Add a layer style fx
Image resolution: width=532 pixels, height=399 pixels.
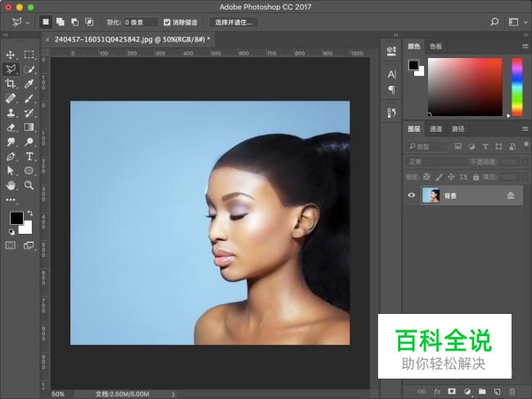coord(437,392)
